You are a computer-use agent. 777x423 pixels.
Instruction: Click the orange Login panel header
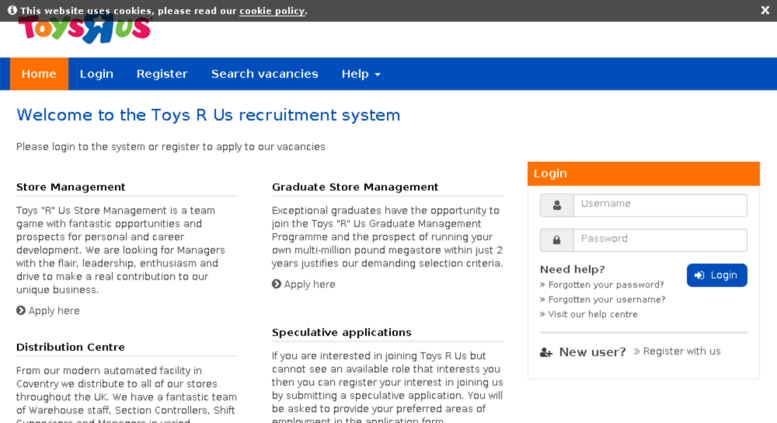click(644, 174)
